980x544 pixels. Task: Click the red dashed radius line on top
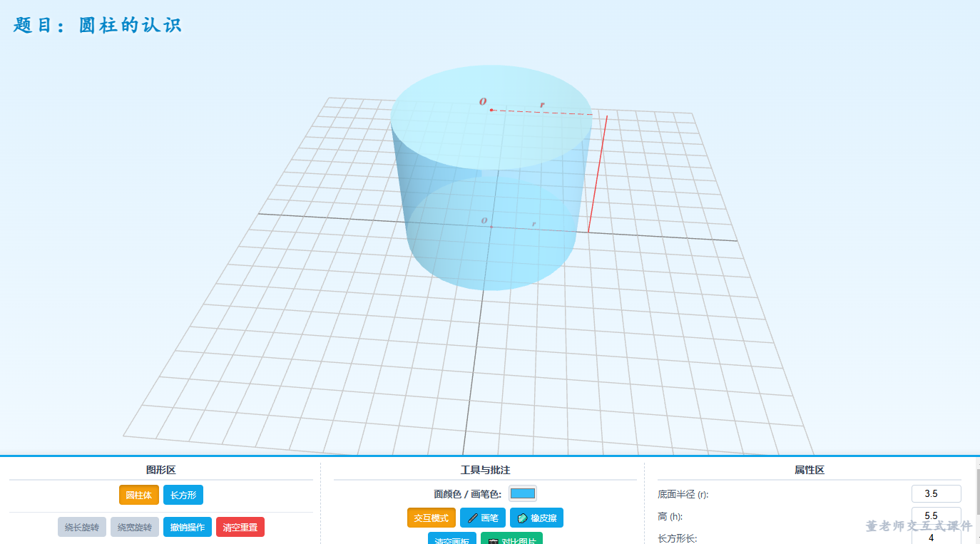pos(542,112)
